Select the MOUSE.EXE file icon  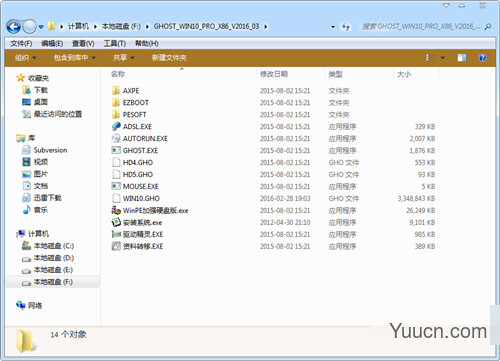[x=116, y=186]
